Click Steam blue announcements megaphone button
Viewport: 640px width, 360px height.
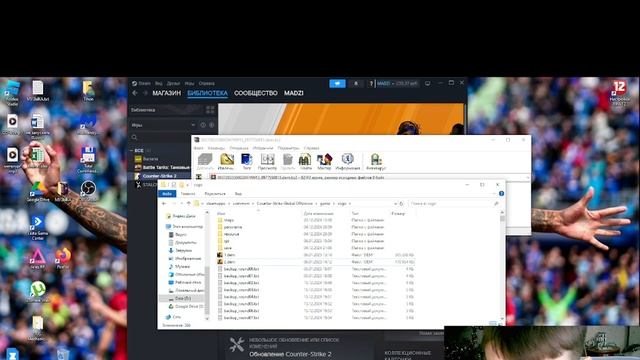(338, 83)
